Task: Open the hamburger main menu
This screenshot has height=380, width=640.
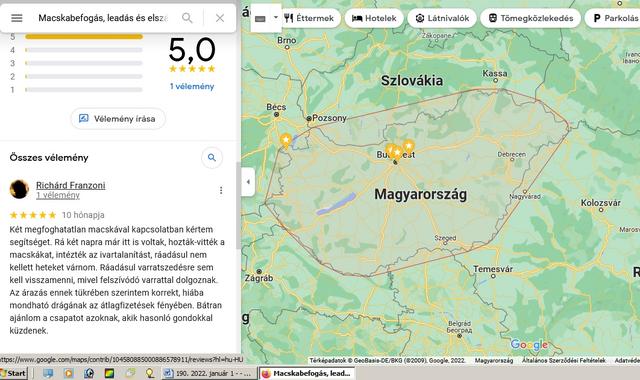Action: pyautogui.click(x=17, y=18)
